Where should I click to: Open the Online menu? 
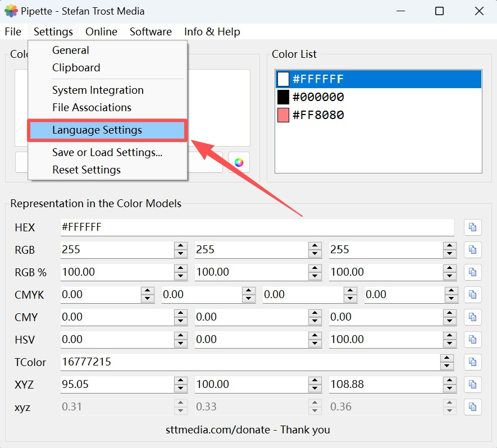pos(101,31)
